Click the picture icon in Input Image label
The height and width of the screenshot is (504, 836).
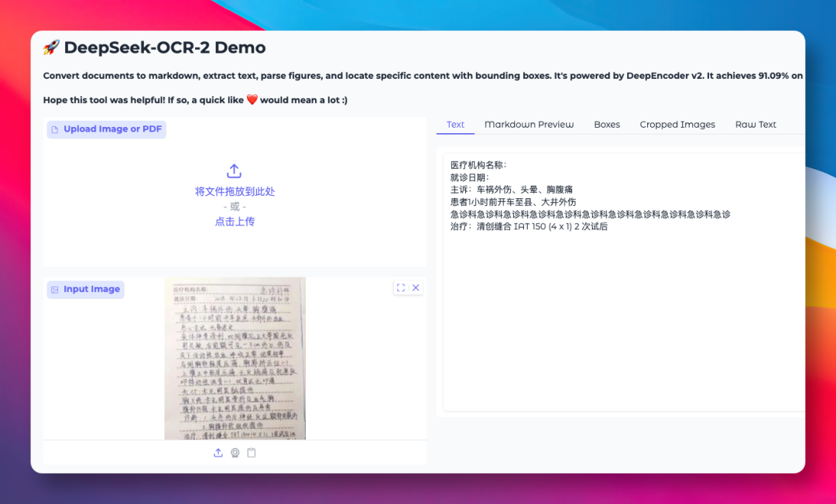(x=54, y=290)
